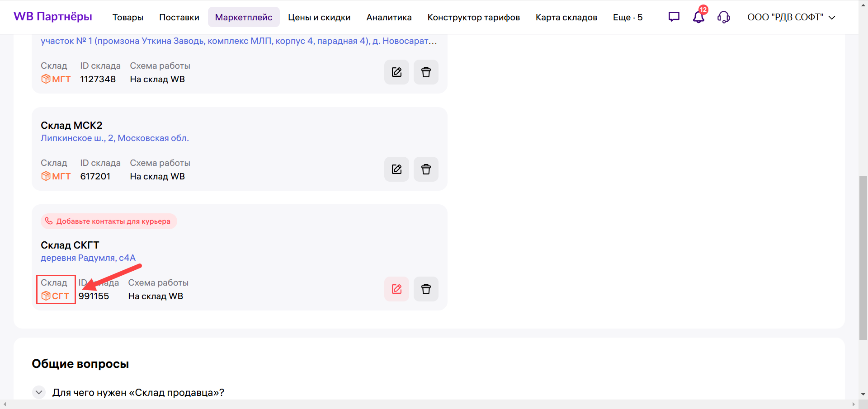Delete the warehouse with ID 1127348
868x409 pixels.
pyautogui.click(x=426, y=72)
